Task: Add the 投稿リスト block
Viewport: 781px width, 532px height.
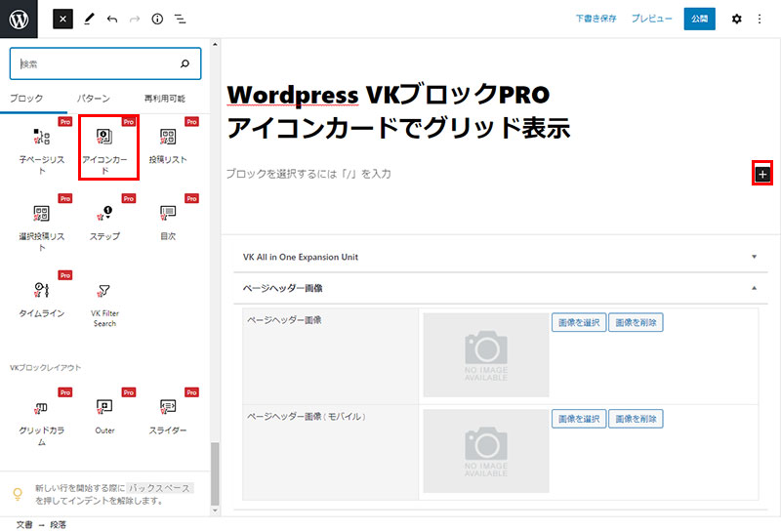Action: (x=168, y=147)
